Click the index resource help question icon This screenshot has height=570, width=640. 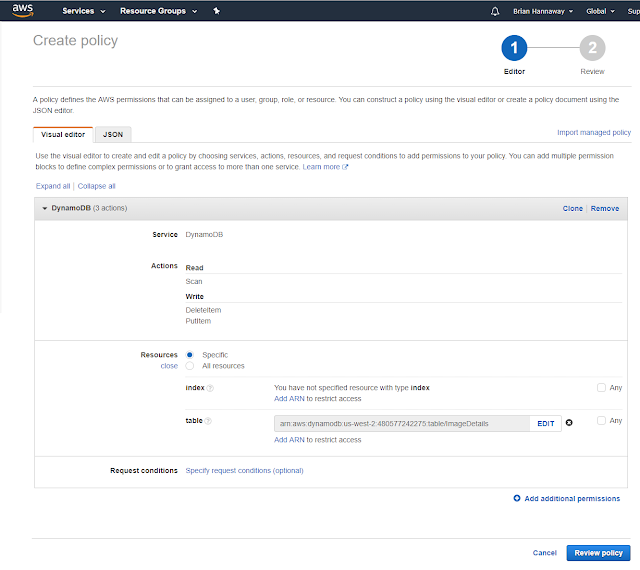pos(210,388)
